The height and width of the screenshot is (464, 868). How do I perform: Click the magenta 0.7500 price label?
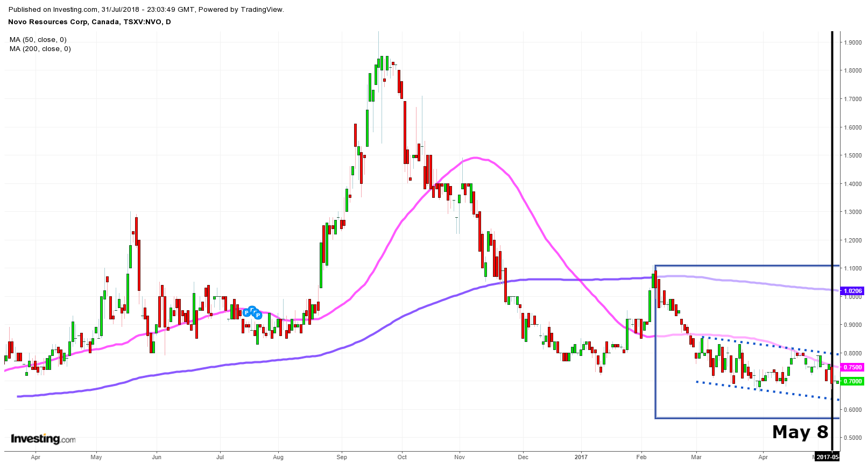click(852, 367)
